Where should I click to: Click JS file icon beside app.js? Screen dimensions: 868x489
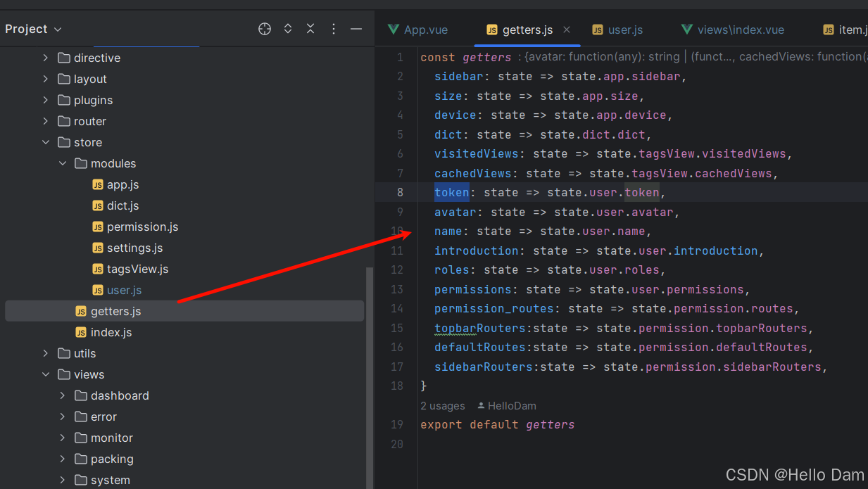pyautogui.click(x=98, y=184)
